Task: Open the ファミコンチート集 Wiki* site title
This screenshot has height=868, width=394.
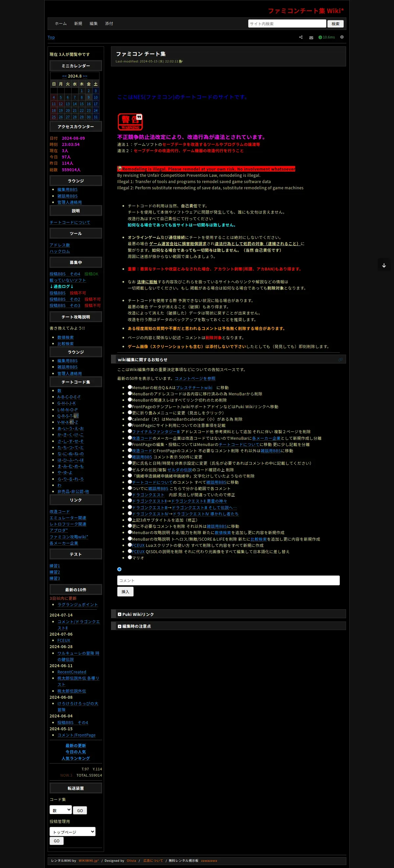Action: [x=306, y=11]
